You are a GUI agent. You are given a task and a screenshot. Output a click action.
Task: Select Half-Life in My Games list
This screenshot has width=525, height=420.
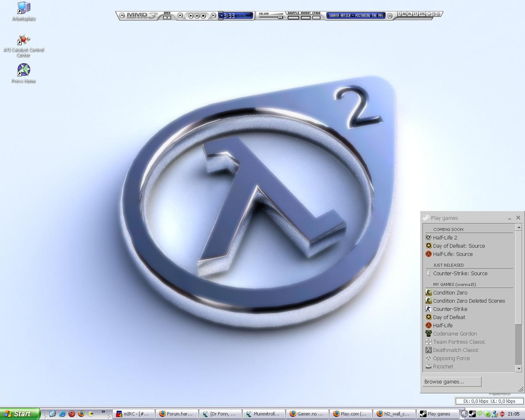[x=469, y=325]
